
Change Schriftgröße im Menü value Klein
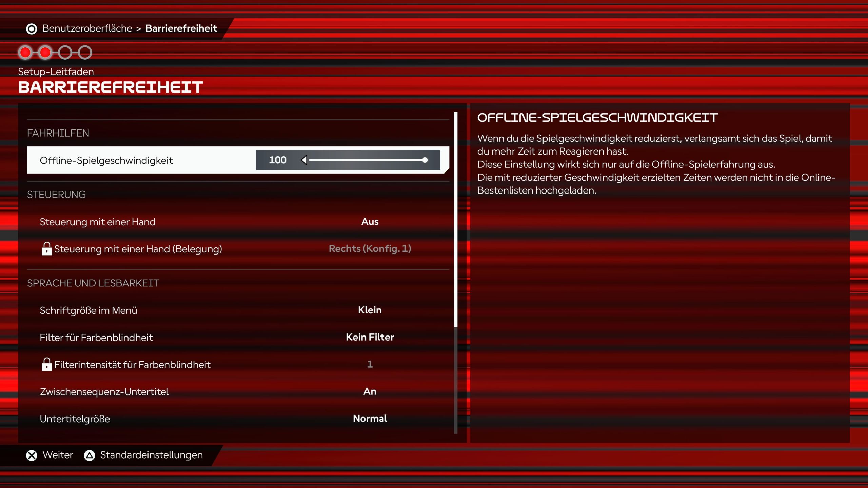coord(370,310)
